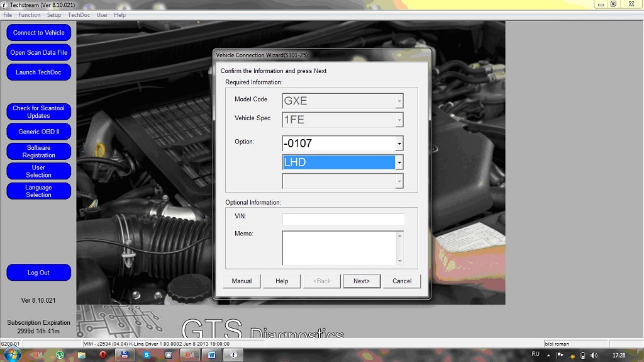Viewport: 644px width, 362px height.
Task: Open the TechDoc menu
Action: 79,15
